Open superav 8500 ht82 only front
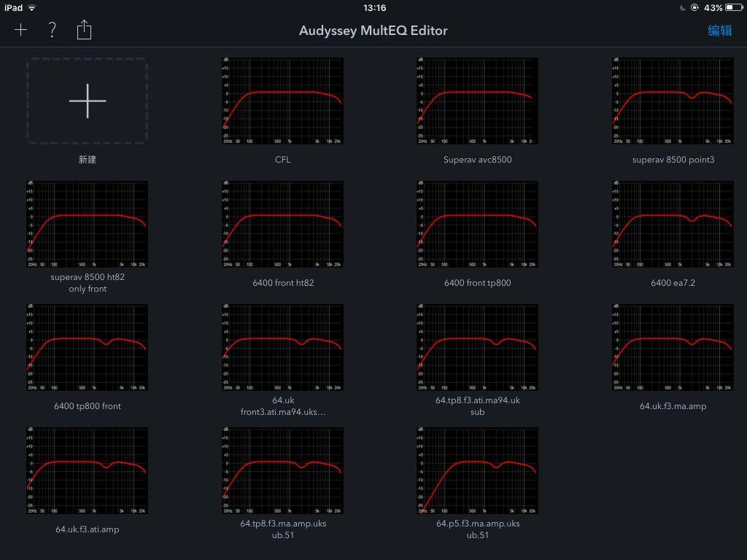Viewport: 747px width, 560px height. [88, 224]
